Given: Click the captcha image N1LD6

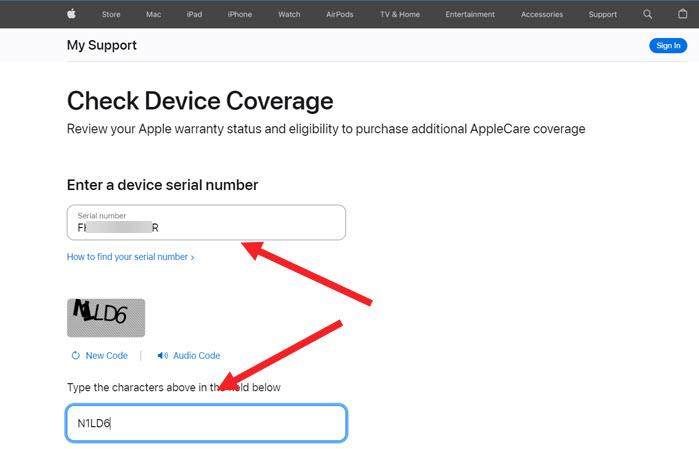Looking at the screenshot, I should [106, 318].
